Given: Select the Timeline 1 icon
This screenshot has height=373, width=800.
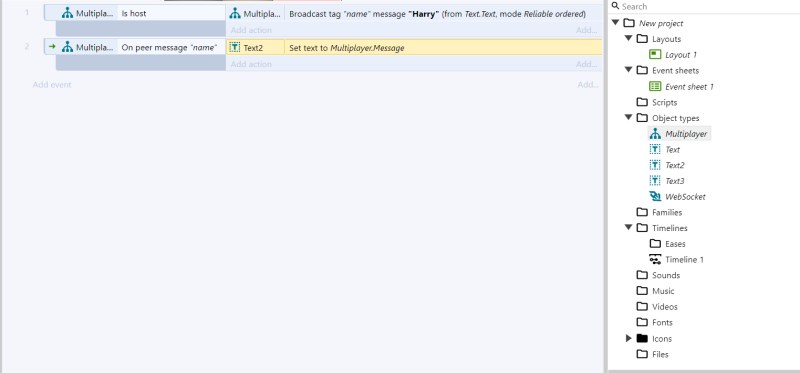Looking at the screenshot, I should point(655,259).
